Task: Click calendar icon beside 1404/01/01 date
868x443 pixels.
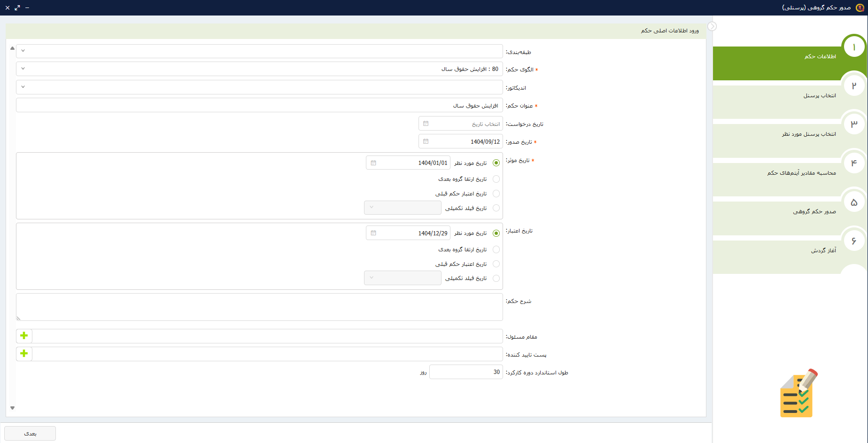Action: (x=373, y=163)
